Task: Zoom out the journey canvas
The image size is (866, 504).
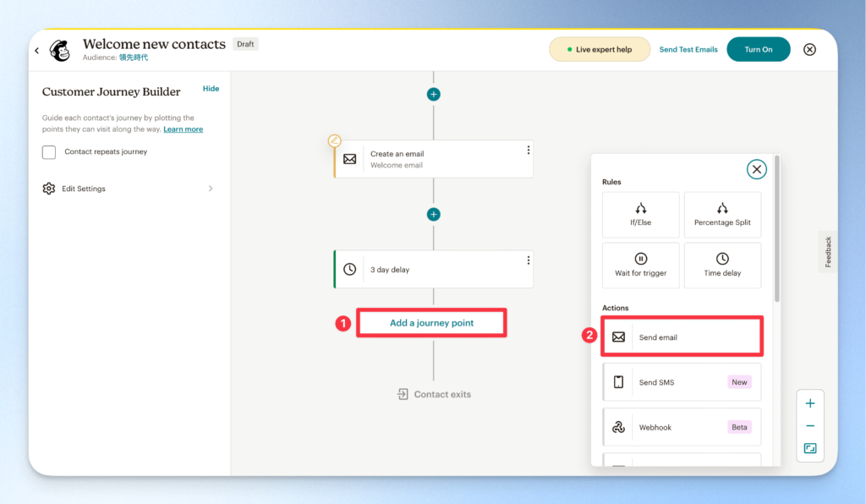Action: coord(810,426)
